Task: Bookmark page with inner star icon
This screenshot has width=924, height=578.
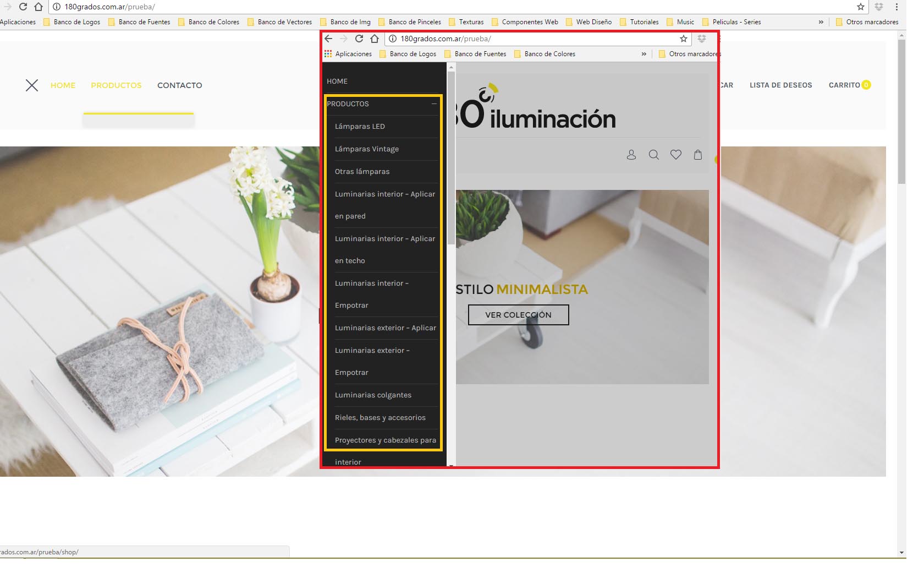Action: pos(684,39)
